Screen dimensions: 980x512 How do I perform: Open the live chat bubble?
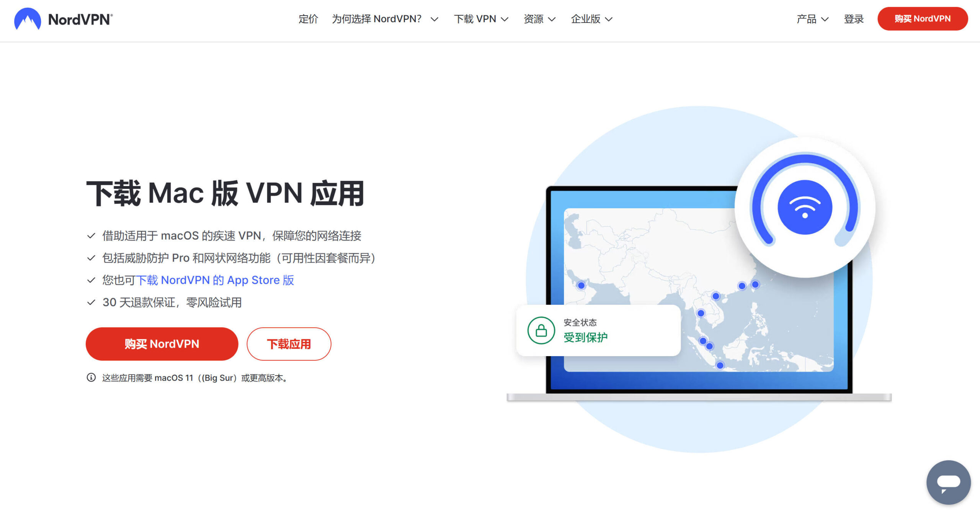click(x=948, y=482)
